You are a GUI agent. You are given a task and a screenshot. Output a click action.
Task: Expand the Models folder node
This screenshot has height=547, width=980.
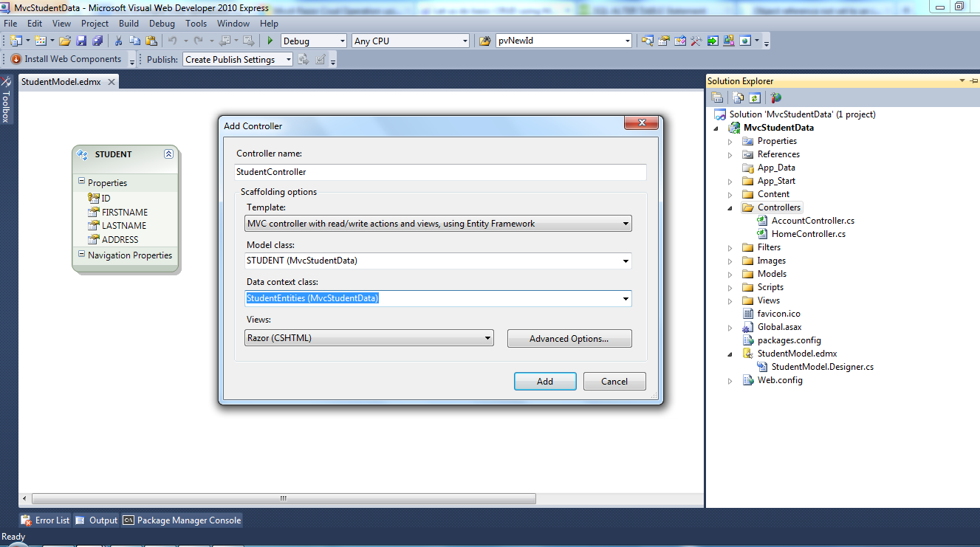[x=730, y=273]
